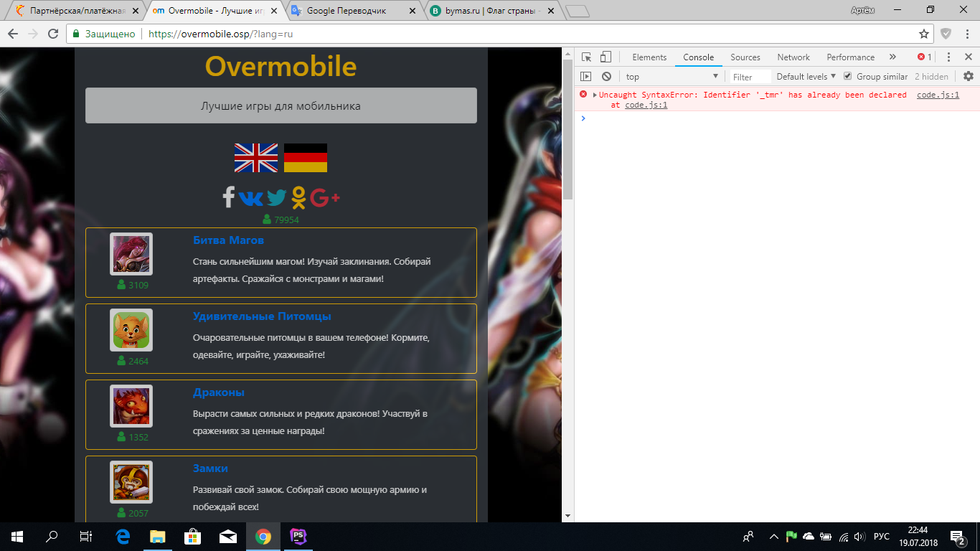Open File Explorer from the taskbar
This screenshot has width=980, height=551.
pos(157,537)
